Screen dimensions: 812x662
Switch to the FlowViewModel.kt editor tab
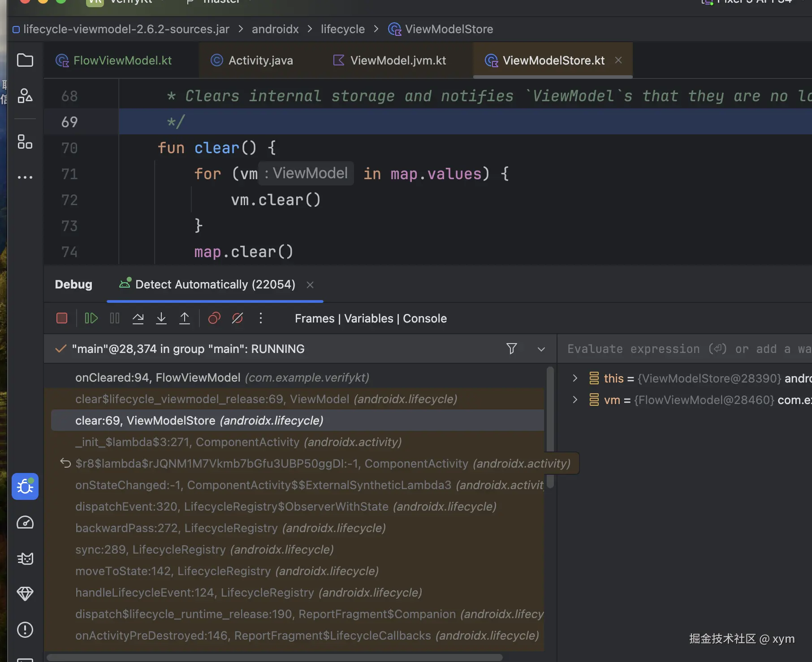coord(122,60)
